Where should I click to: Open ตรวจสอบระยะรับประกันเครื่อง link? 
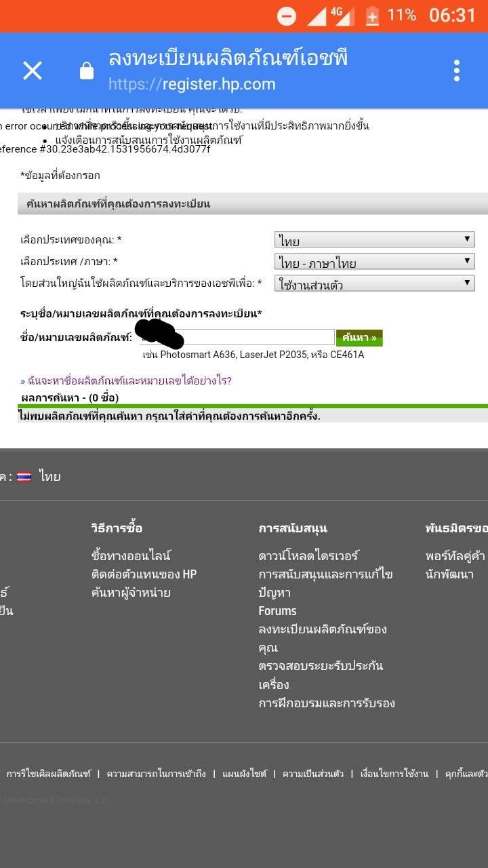321,675
